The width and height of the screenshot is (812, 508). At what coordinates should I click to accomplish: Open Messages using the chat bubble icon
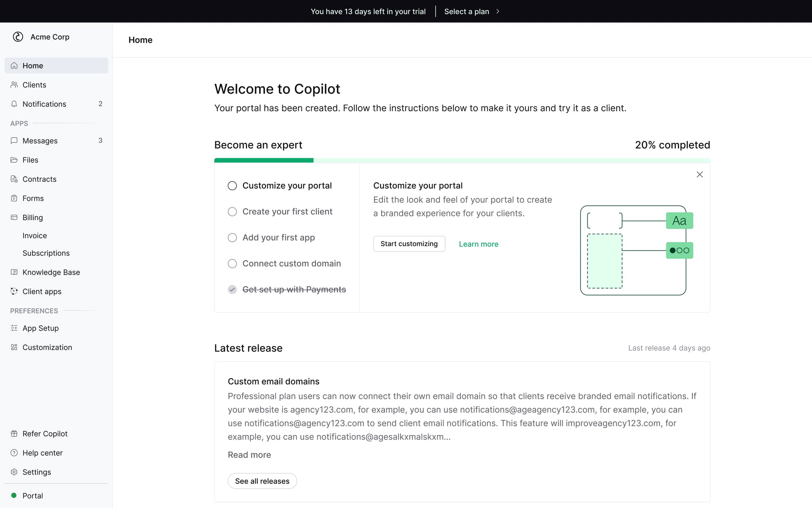coord(14,140)
